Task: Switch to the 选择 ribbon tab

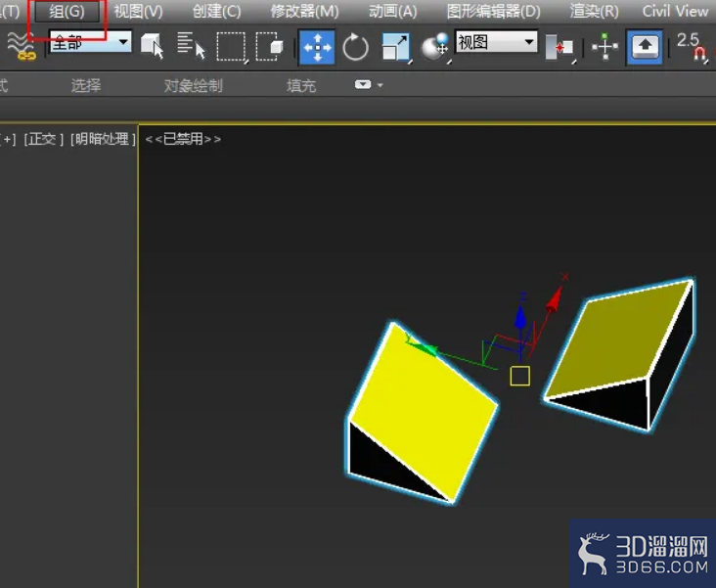Action: tap(86, 85)
